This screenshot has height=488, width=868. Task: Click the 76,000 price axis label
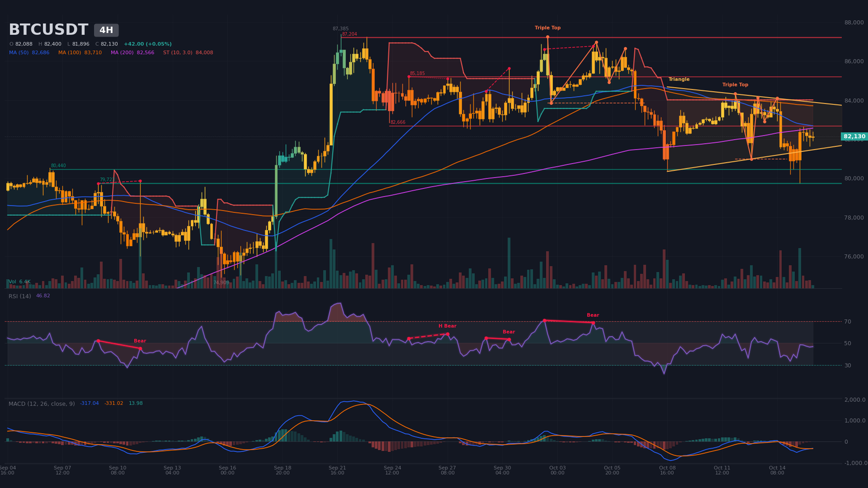(854, 256)
